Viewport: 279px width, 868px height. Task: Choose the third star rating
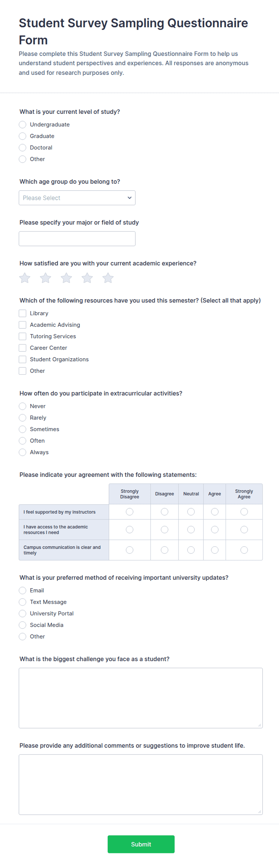point(67,278)
